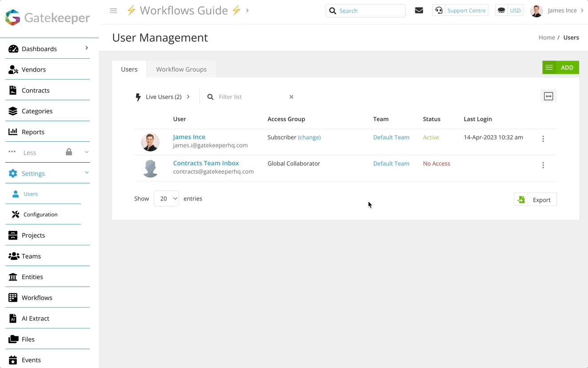Viewport: 588px width, 368px height.
Task: Open Teams in sidebar
Action: tap(31, 256)
